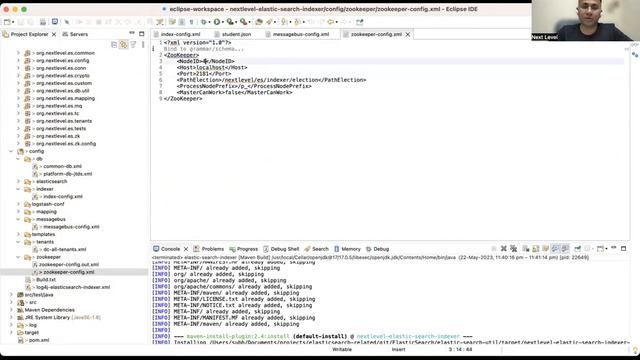
Task: Click the green Run toolbar button
Action: click(x=217, y=22)
